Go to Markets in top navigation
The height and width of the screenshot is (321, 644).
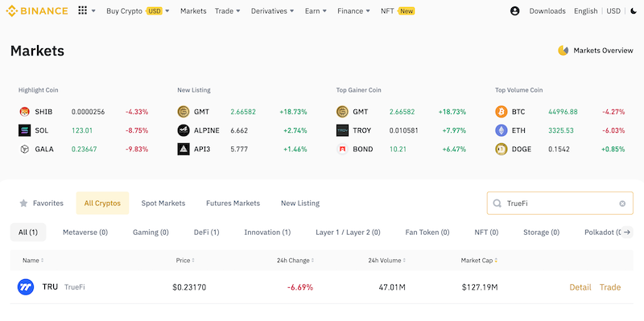[193, 11]
